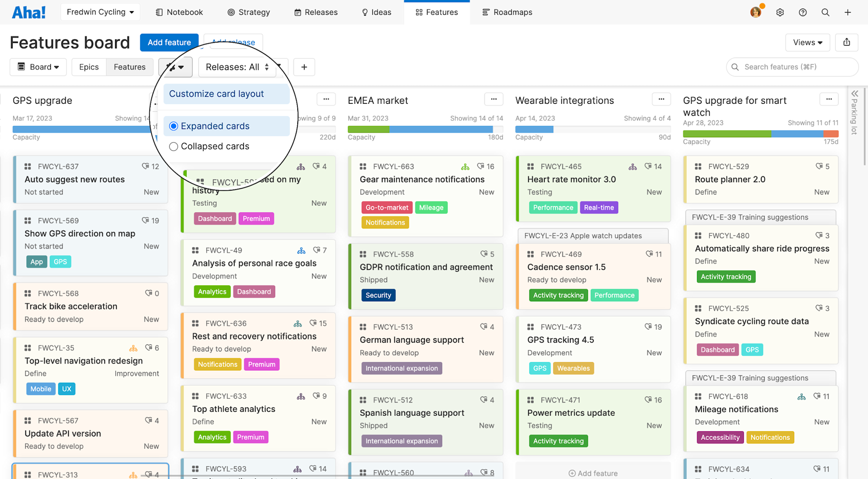The image size is (868, 479).
Task: Click the plus icon in top bar
Action: (848, 12)
